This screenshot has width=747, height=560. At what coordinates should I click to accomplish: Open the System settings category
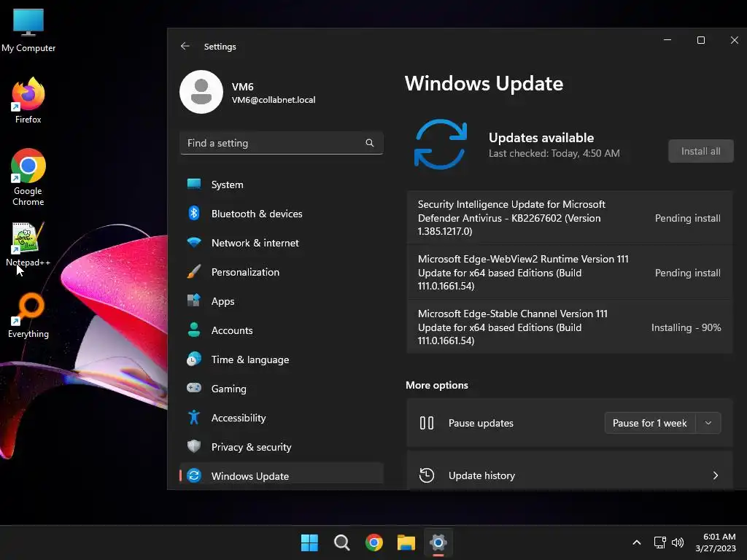click(x=282, y=184)
